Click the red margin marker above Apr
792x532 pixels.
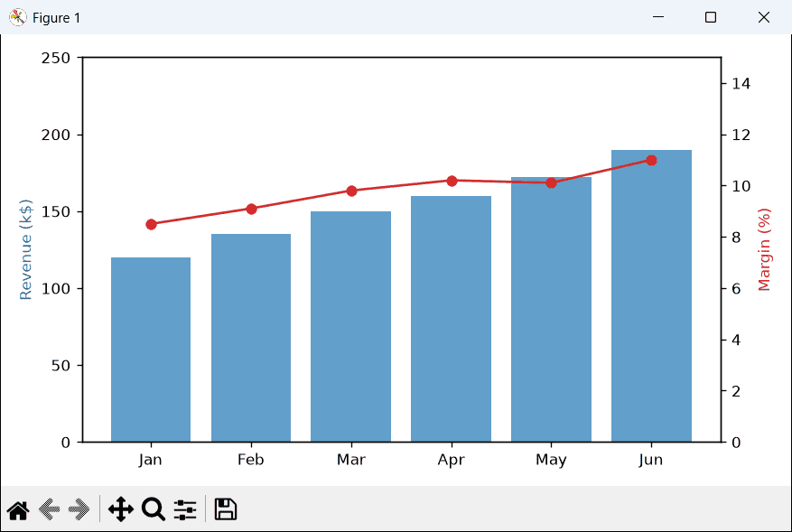click(x=452, y=181)
